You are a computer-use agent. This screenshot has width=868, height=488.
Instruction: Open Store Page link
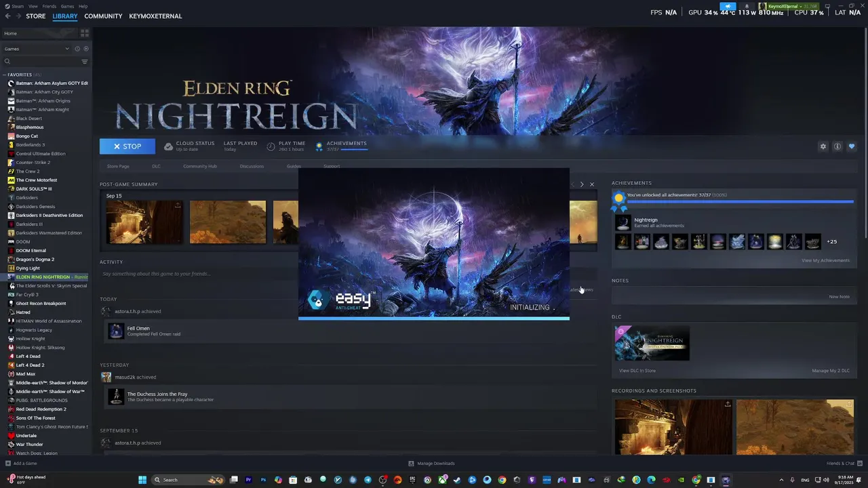pyautogui.click(x=118, y=166)
